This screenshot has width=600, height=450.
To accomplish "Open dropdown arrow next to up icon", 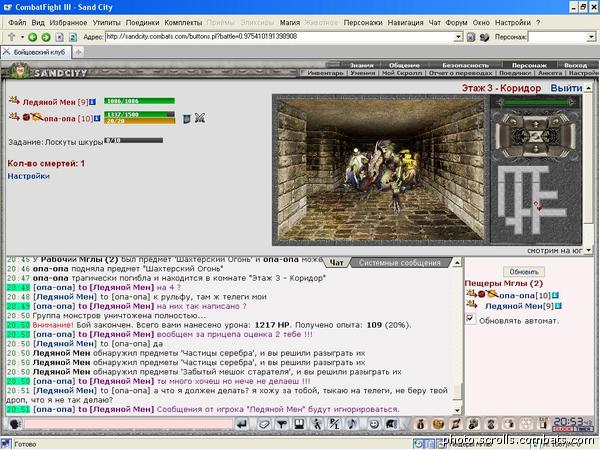I will [22, 37].
